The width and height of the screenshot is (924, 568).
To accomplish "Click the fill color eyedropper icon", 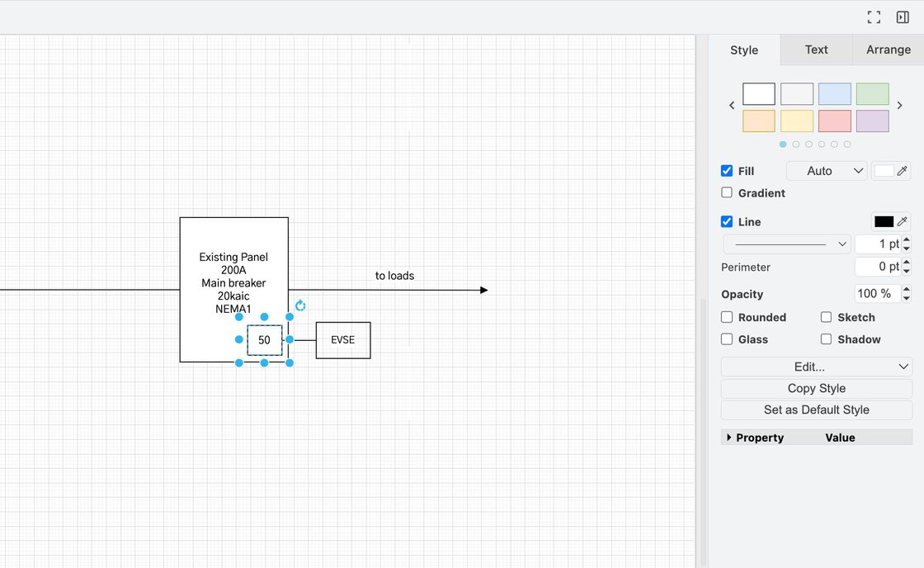I will pos(903,171).
